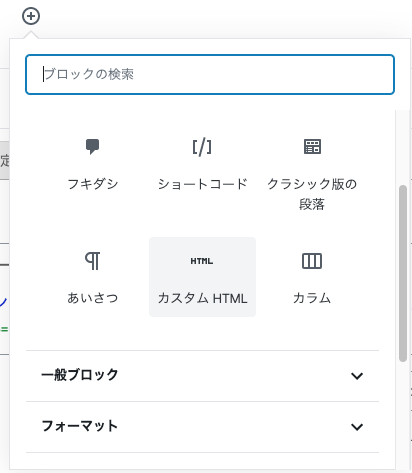Choose the ショートコード bracket icon
The height and width of the screenshot is (473, 412).
tap(202, 147)
